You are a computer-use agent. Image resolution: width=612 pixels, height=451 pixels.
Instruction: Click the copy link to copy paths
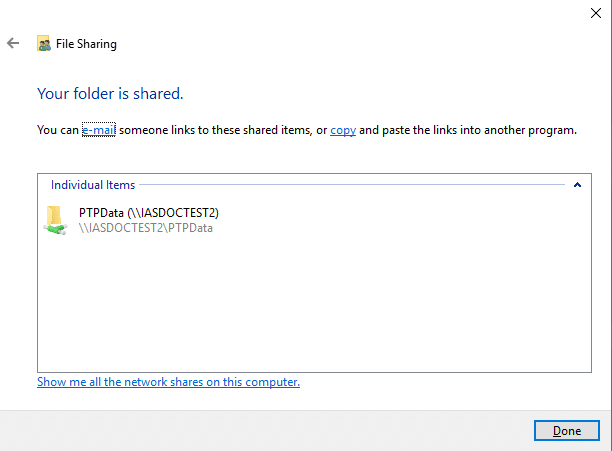point(343,130)
